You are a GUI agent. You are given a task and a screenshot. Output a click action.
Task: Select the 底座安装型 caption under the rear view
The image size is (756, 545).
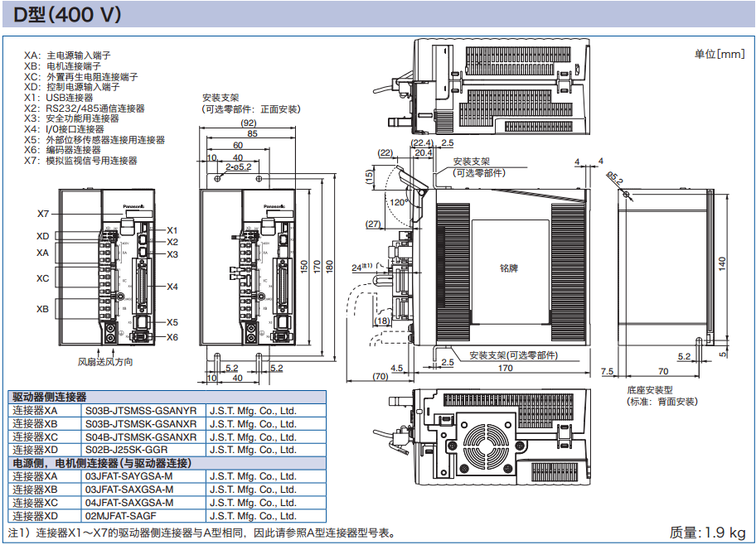pos(649,389)
